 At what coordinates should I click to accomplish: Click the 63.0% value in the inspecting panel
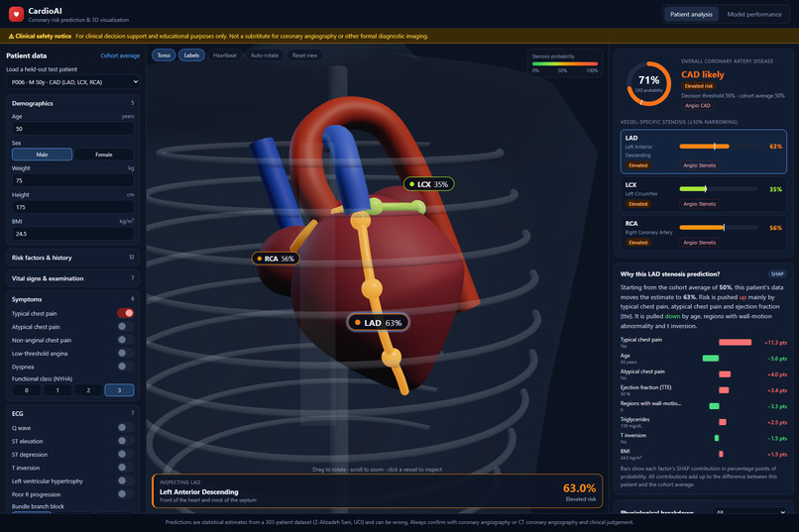click(x=579, y=488)
